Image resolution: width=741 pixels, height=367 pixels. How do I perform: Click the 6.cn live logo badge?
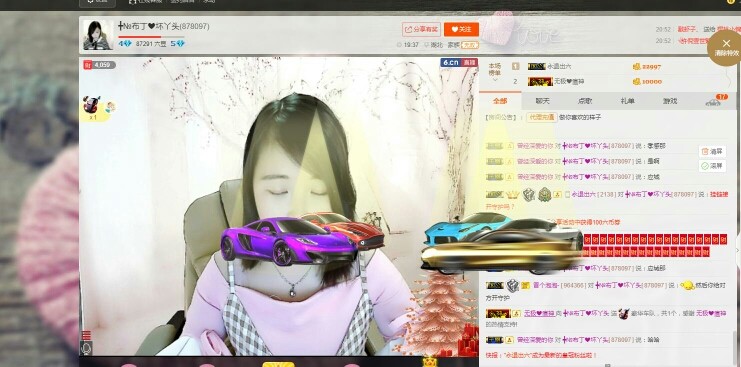459,62
